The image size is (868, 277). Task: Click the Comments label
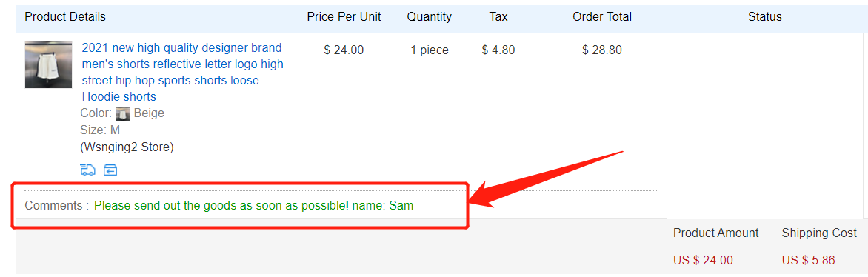57,206
